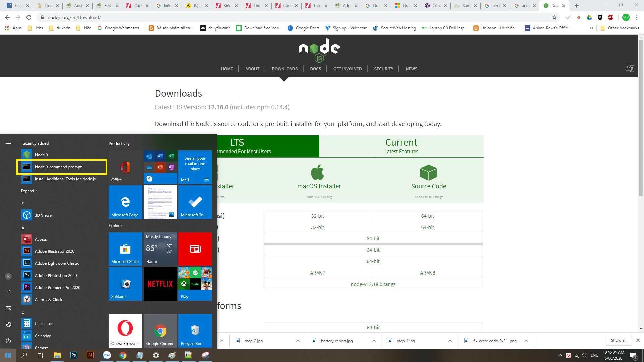Open Power options in Start menu
The width and height of the screenshot is (644, 362).
pyautogui.click(x=8, y=341)
